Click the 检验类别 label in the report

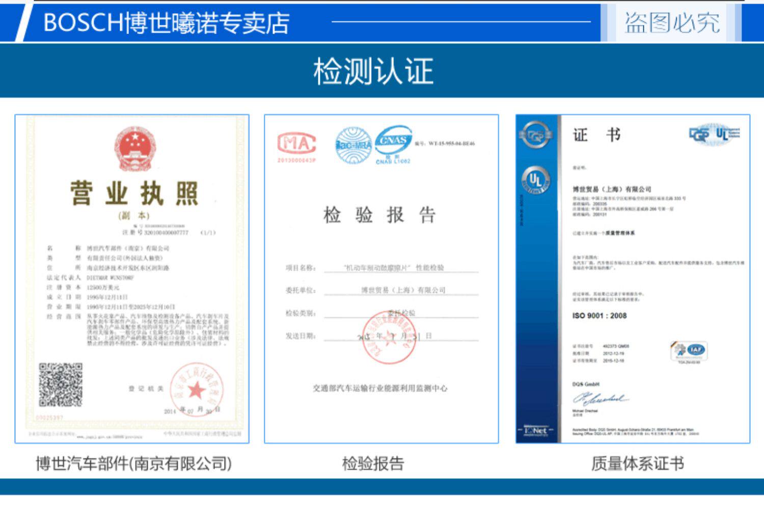[x=301, y=313]
